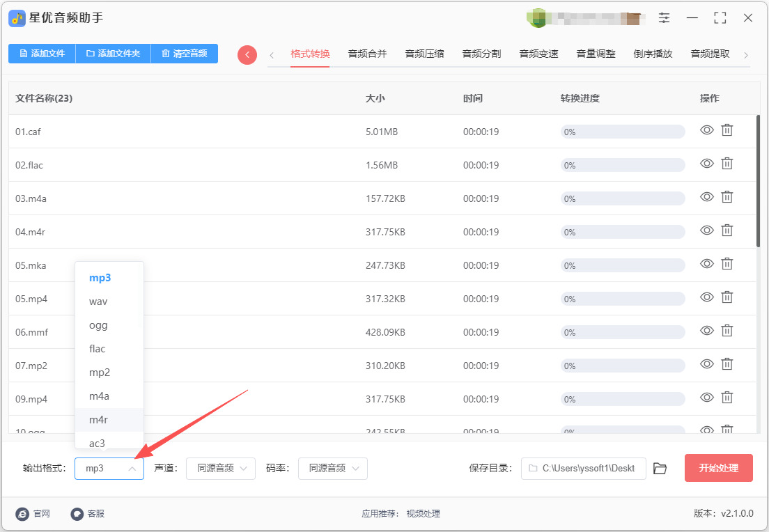Viewport: 769px width, 532px height.
Task: Open the 声道 channel dropdown
Action: (x=221, y=468)
